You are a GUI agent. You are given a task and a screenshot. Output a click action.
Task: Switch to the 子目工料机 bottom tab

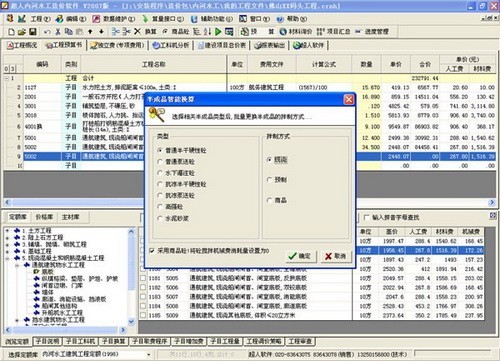click(x=80, y=341)
